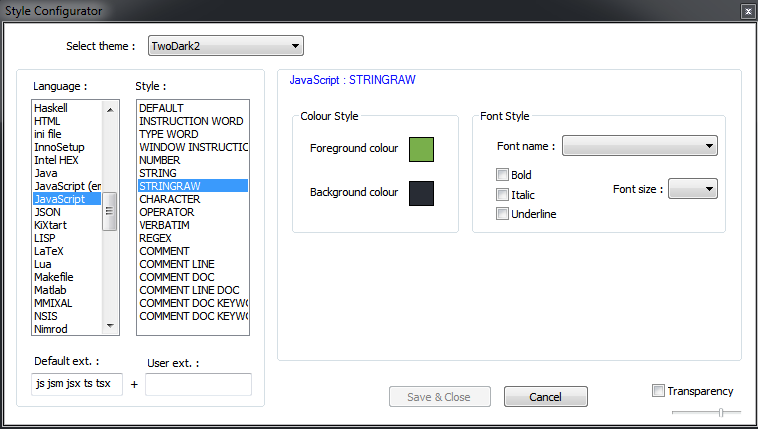Select the CHARACTER style
758x429 pixels.
193,199
